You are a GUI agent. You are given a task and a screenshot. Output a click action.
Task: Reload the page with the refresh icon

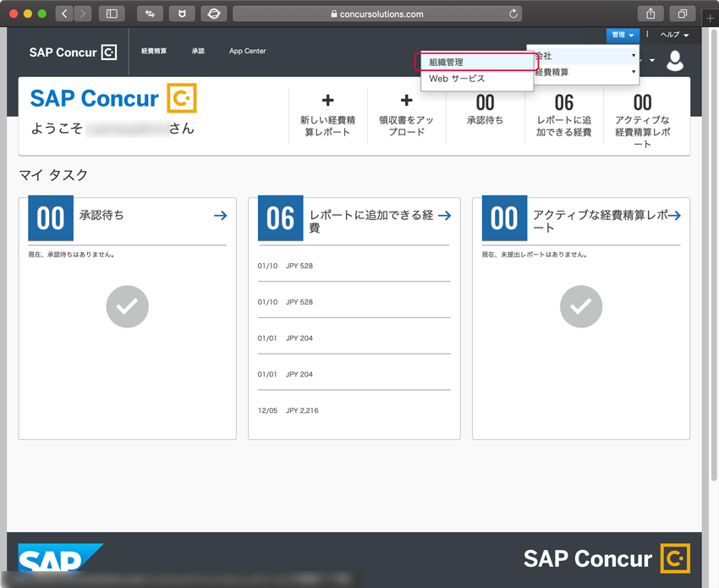(513, 14)
